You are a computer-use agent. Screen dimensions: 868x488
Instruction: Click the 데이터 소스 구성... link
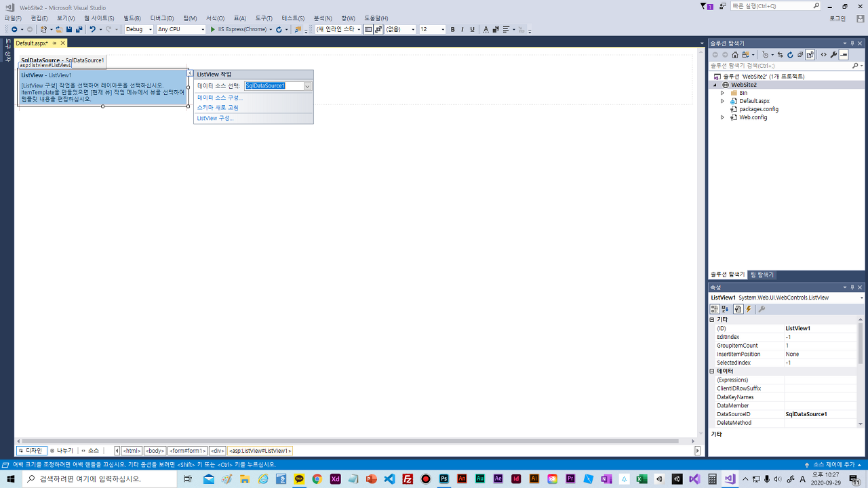click(220, 98)
